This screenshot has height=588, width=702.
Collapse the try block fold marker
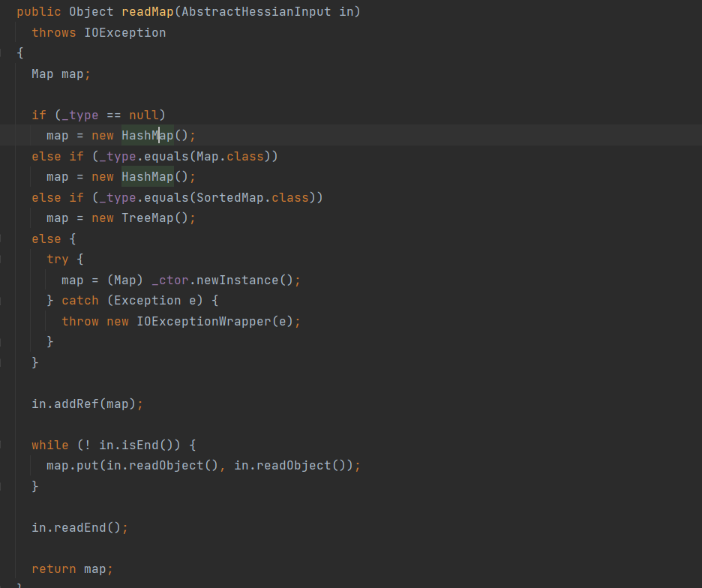tap(2, 259)
